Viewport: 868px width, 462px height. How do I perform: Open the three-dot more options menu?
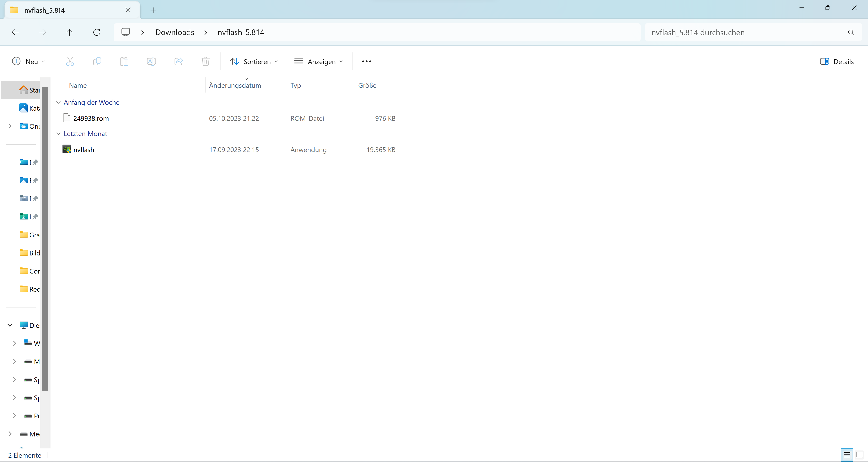(x=366, y=61)
